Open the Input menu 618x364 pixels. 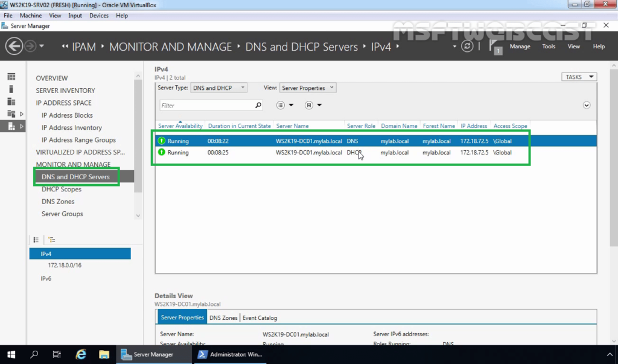coord(75,15)
